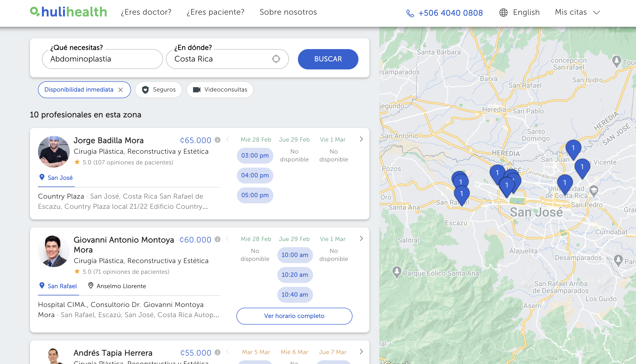The height and width of the screenshot is (364, 636).
Task: Book the 03:00 pm time slot
Action: (255, 155)
